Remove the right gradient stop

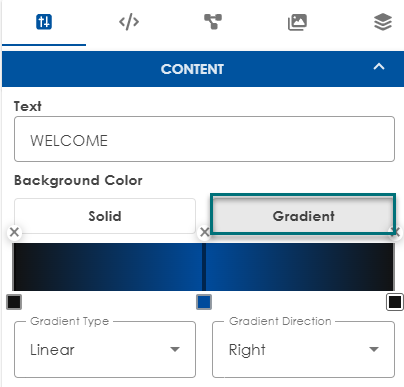point(396,232)
